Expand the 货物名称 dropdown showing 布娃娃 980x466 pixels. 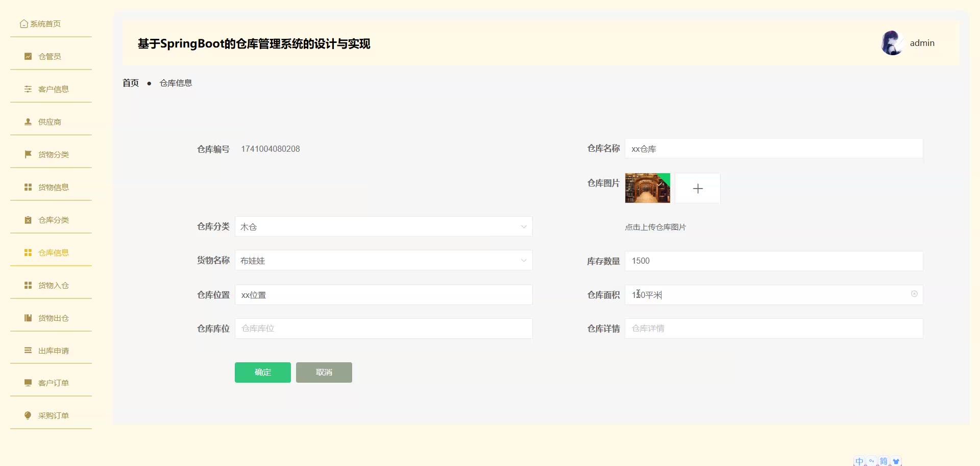[384, 261]
